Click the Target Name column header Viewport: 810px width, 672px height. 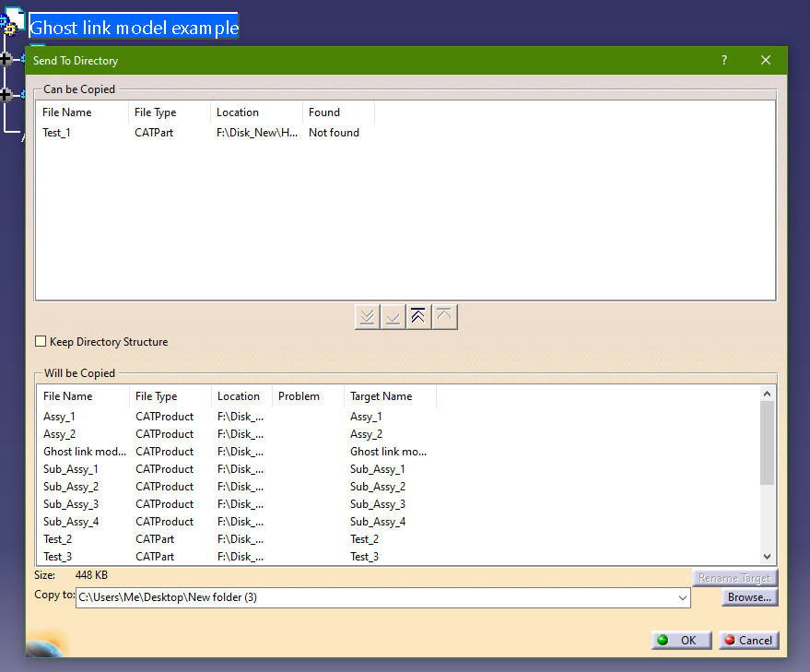click(382, 396)
